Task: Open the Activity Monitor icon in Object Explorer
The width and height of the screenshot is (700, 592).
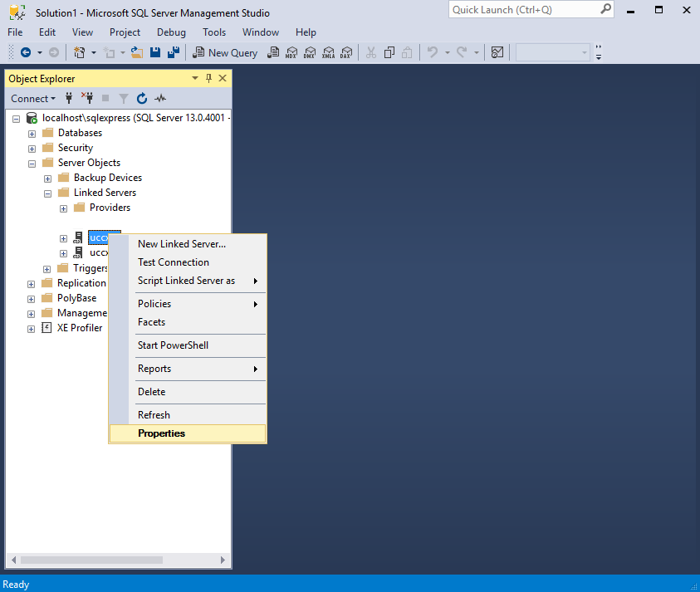Action: (160, 98)
